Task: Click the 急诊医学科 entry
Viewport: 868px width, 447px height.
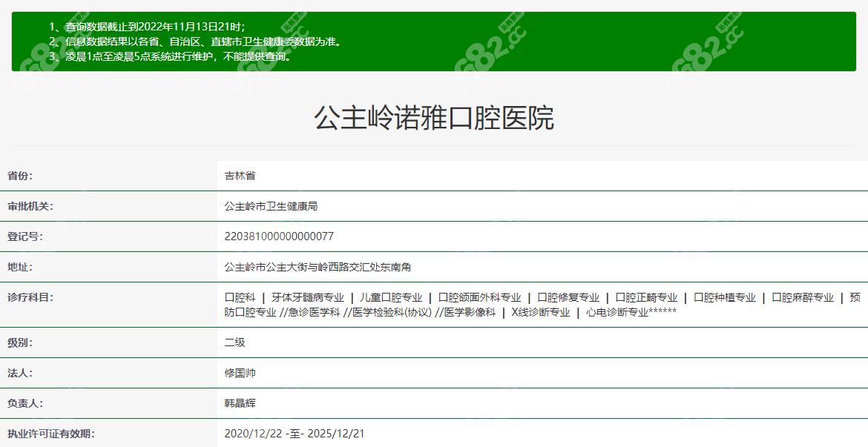Action: tap(314, 313)
